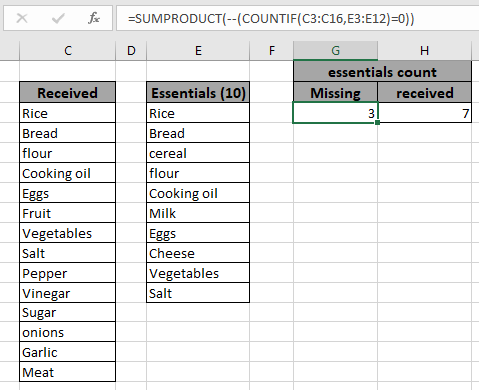Select the received count cell showing 7
This screenshot has height=390, width=479.
425,113
